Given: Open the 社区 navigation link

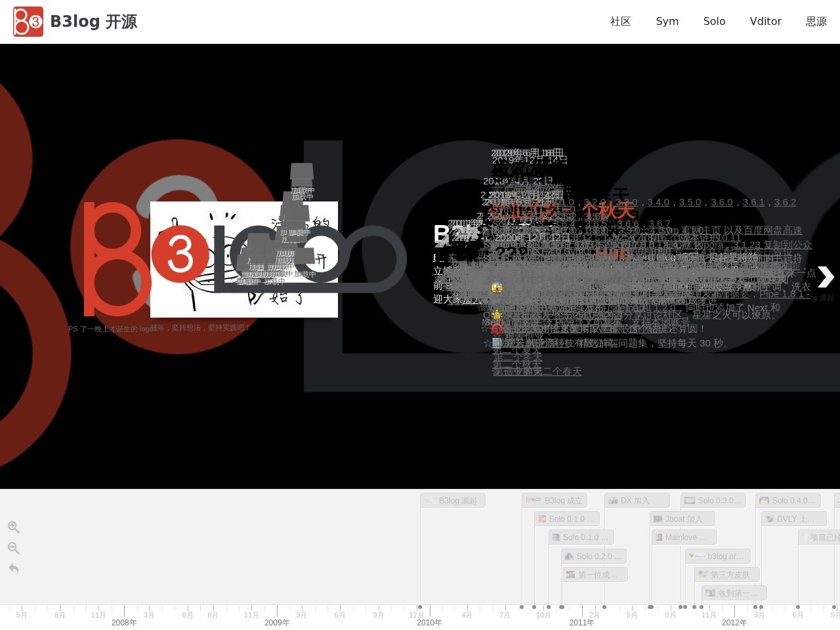Looking at the screenshot, I should (620, 22).
